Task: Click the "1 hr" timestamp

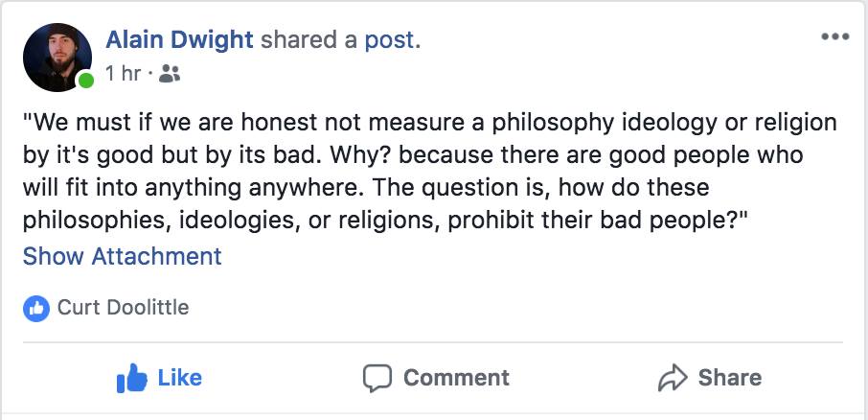Action: pyautogui.click(x=123, y=72)
